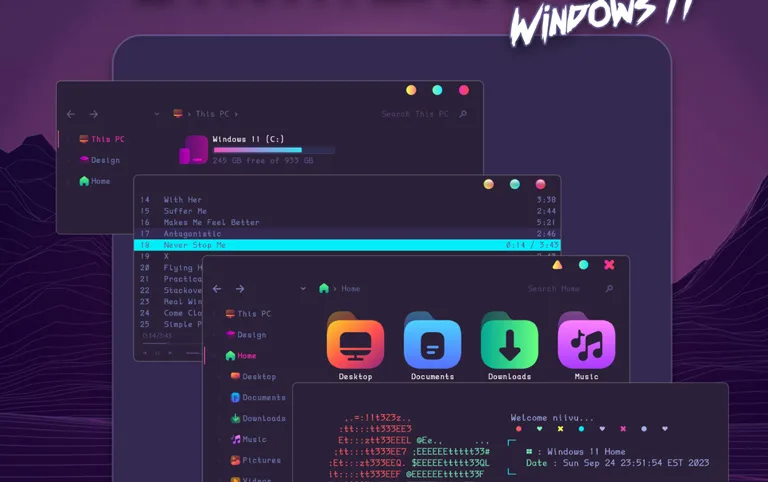Skip to next track in music player
The height and width of the screenshot is (482, 768).
pyautogui.click(x=170, y=353)
